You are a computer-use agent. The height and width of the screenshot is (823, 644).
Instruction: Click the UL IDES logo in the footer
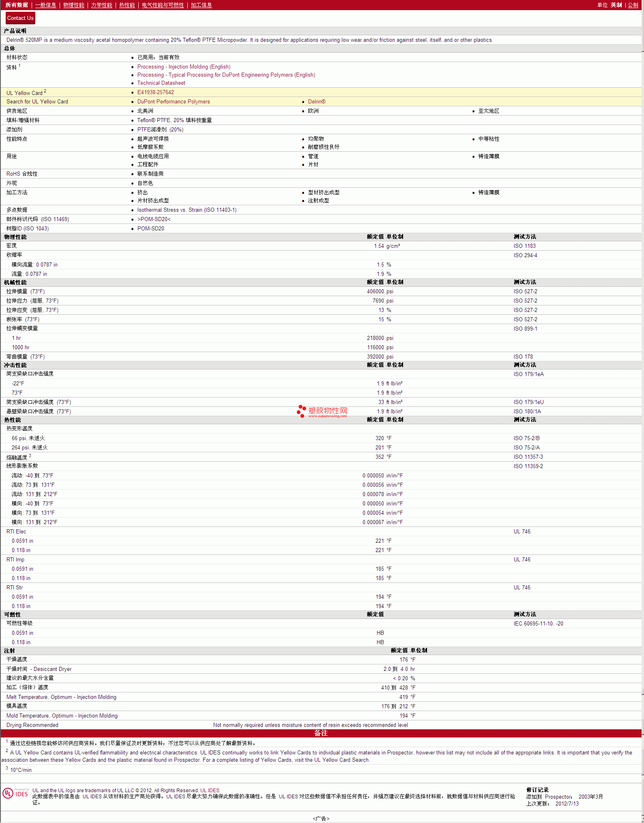(15, 793)
